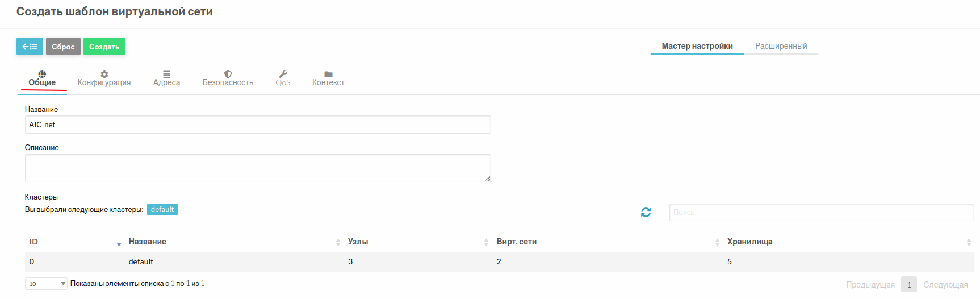The image size is (980, 299).
Task: Go to page 1 of the cluster list
Action: [909, 285]
